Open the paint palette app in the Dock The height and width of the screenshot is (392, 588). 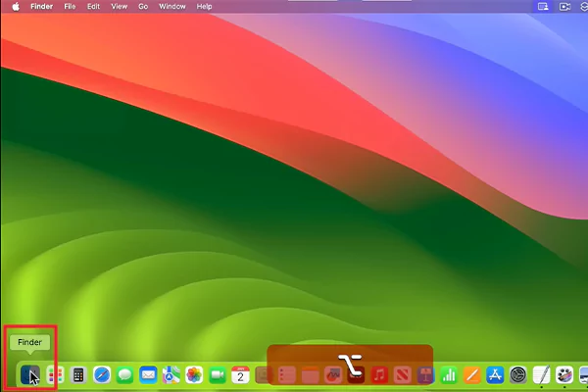(x=564, y=374)
